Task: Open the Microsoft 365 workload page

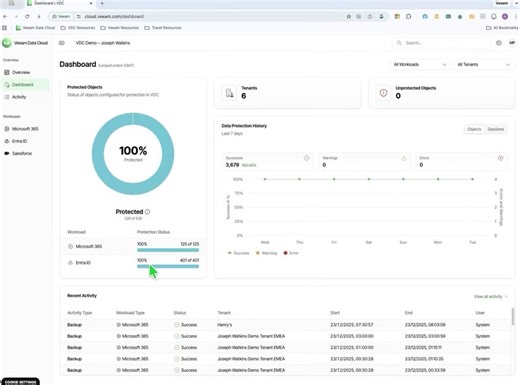Action: tap(25, 129)
